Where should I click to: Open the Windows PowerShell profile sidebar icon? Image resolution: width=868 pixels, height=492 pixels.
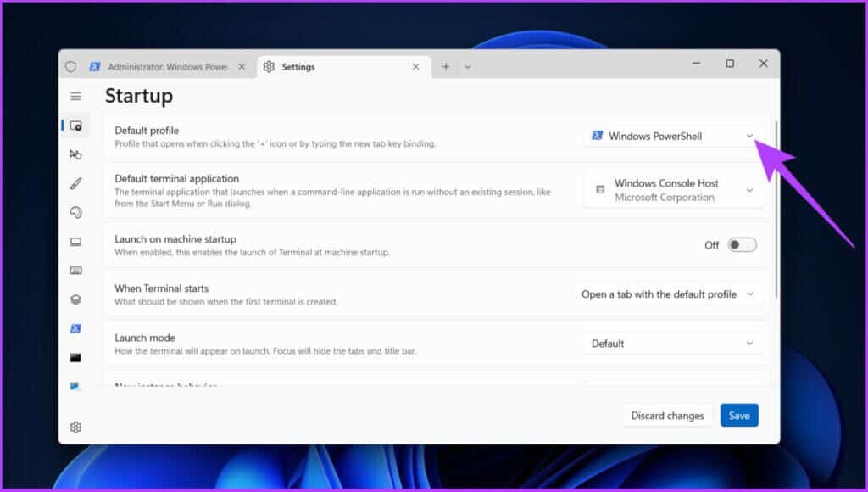click(x=75, y=328)
